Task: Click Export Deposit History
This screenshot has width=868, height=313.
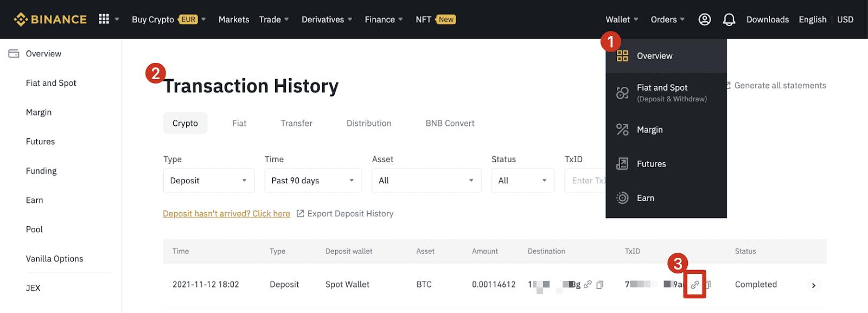Action: (350, 214)
